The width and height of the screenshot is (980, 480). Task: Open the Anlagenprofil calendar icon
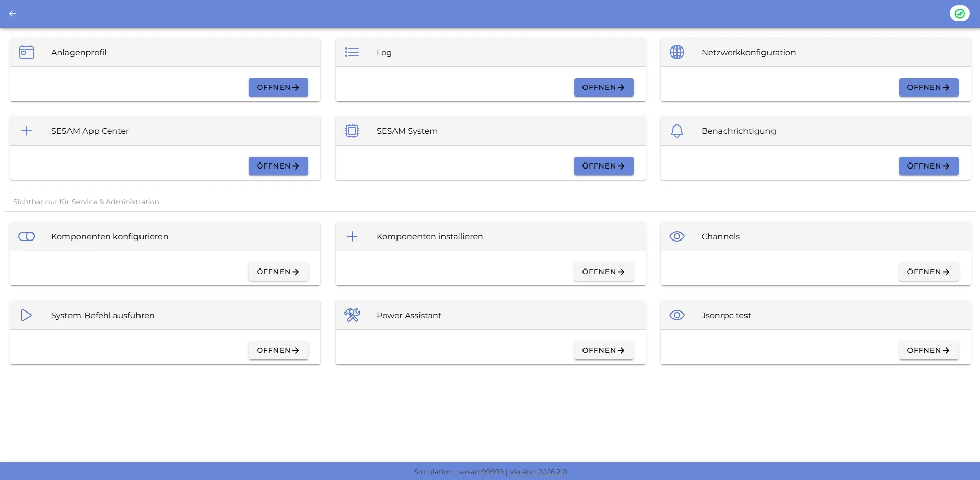coord(26,52)
